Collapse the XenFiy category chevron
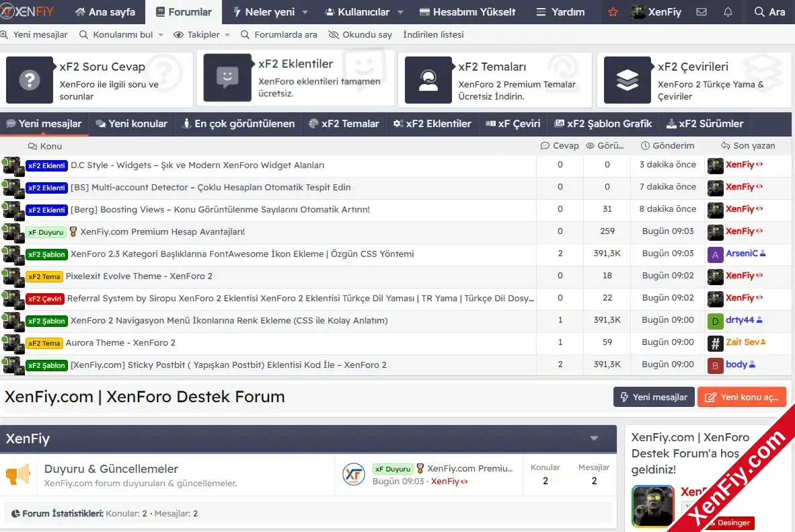The height and width of the screenshot is (532, 795). click(594, 439)
